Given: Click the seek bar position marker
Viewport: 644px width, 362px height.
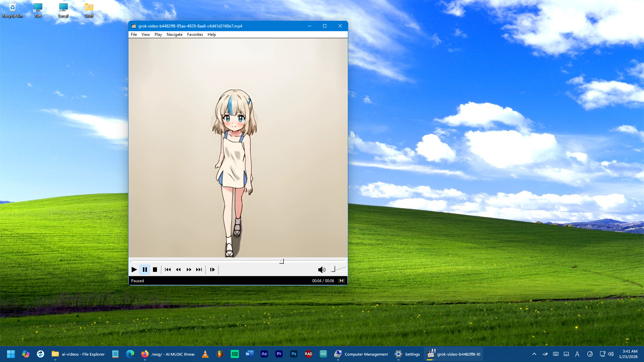Looking at the screenshot, I should pyautogui.click(x=281, y=261).
